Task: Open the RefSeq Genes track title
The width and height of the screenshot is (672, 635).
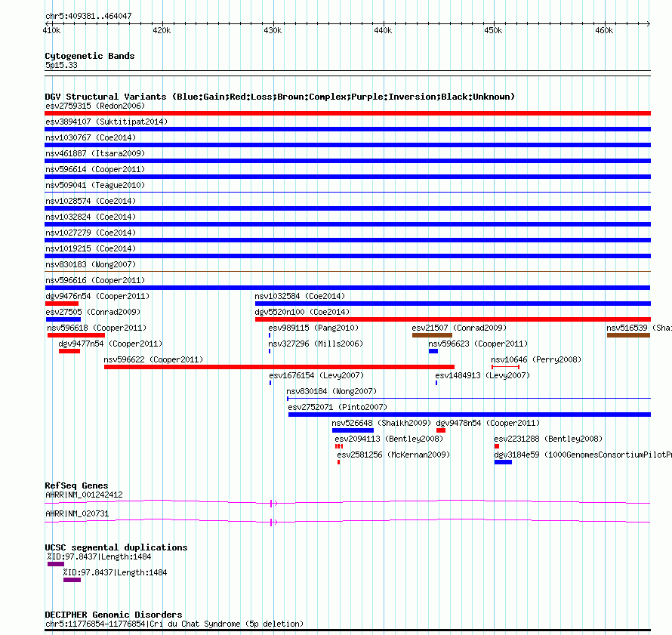Action: click(x=76, y=485)
